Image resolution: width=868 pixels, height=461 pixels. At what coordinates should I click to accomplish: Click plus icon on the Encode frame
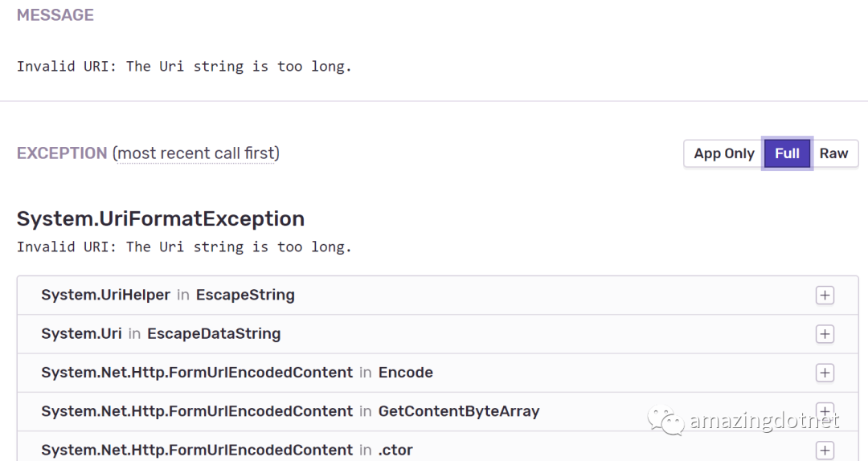click(x=825, y=373)
